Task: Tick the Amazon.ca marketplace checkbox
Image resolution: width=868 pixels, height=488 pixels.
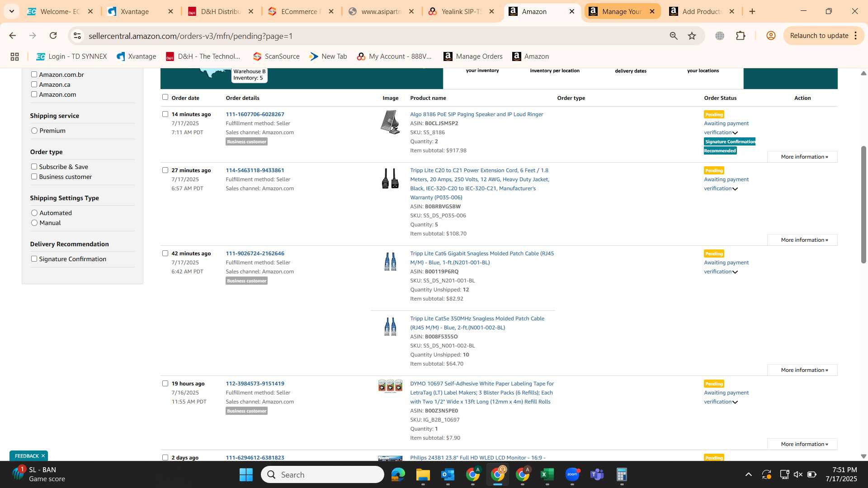Action: point(34,84)
